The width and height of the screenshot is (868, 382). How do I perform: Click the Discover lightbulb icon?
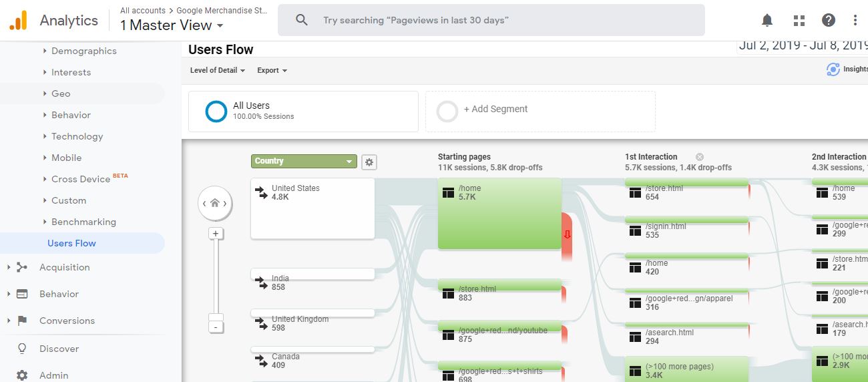[22, 349]
